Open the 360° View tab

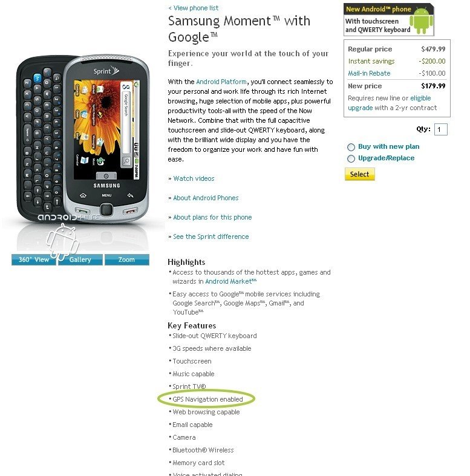33,259
